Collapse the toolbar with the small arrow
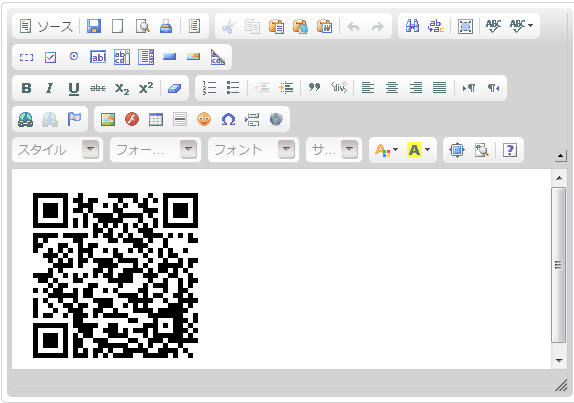Screen dimensions: 574x403 click(x=560, y=156)
